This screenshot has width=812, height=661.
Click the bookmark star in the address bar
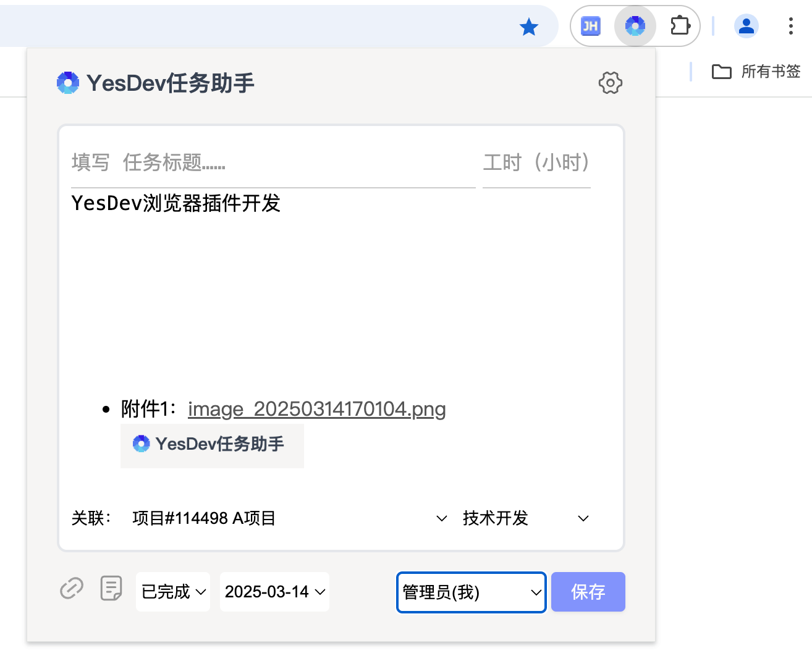click(529, 27)
